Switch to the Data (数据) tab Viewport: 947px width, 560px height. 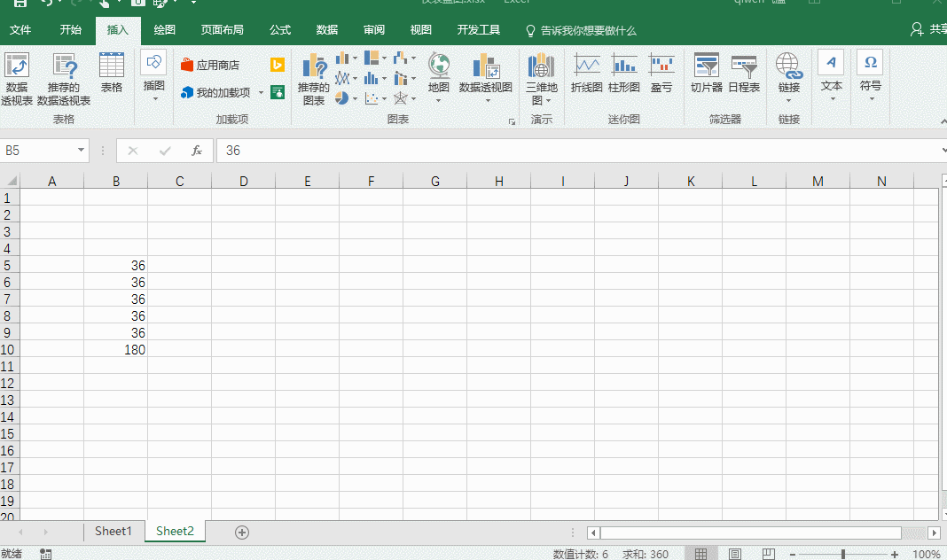click(326, 30)
